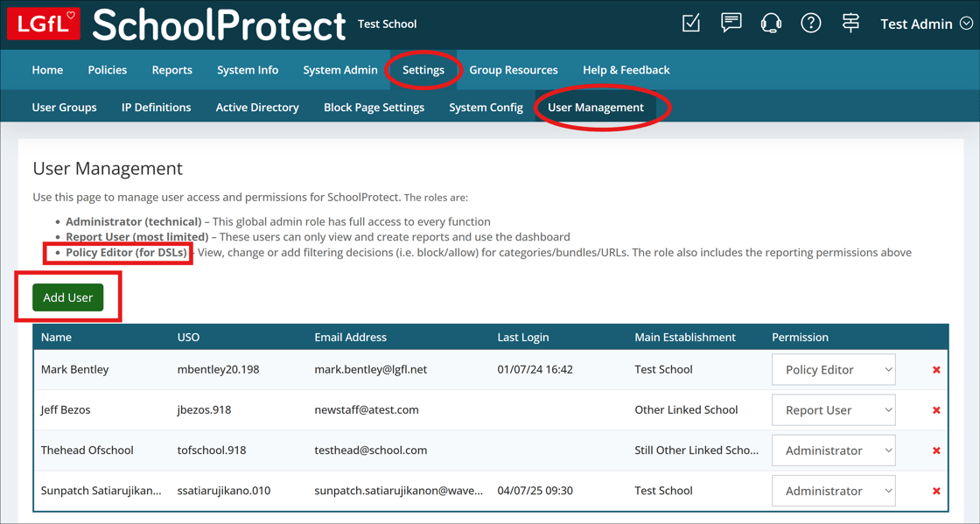The width and height of the screenshot is (980, 524).
Task: Click email testhead@school.com
Action: pos(371,451)
